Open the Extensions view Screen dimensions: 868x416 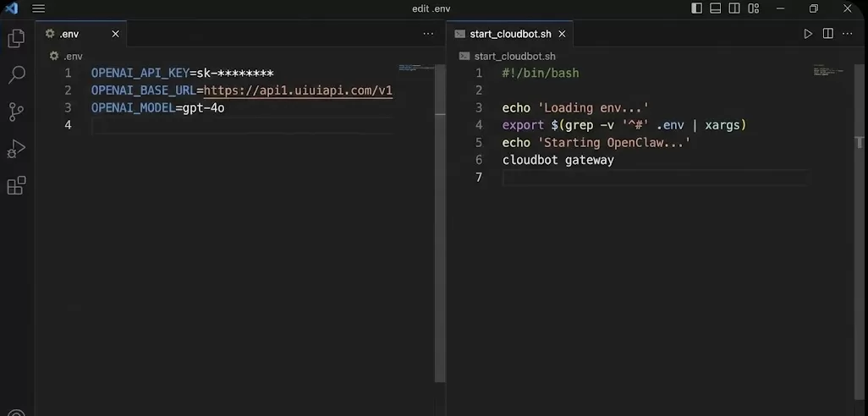click(x=16, y=185)
